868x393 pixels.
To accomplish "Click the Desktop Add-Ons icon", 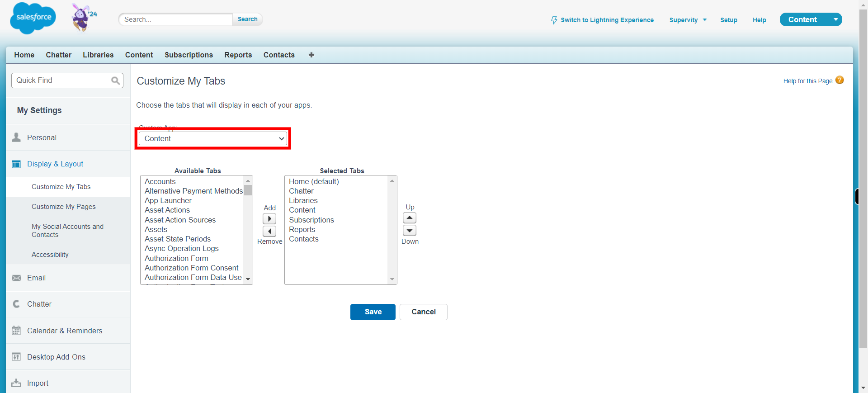I will 16,357.
